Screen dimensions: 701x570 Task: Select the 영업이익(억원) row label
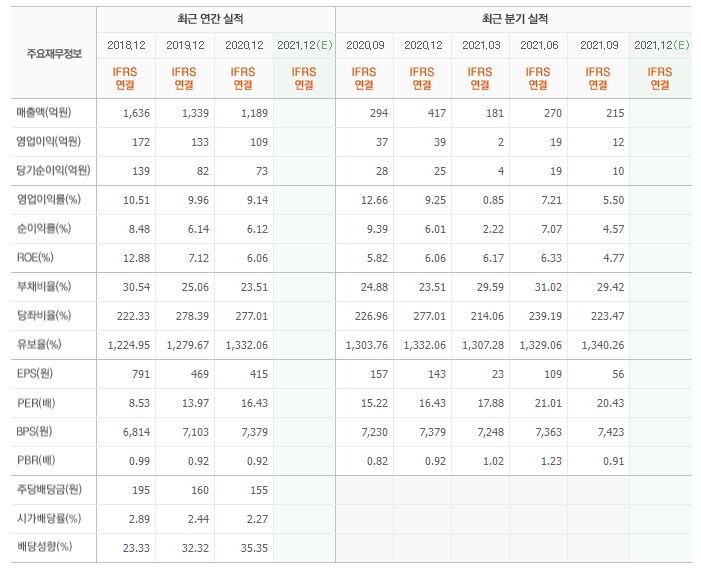pos(49,141)
